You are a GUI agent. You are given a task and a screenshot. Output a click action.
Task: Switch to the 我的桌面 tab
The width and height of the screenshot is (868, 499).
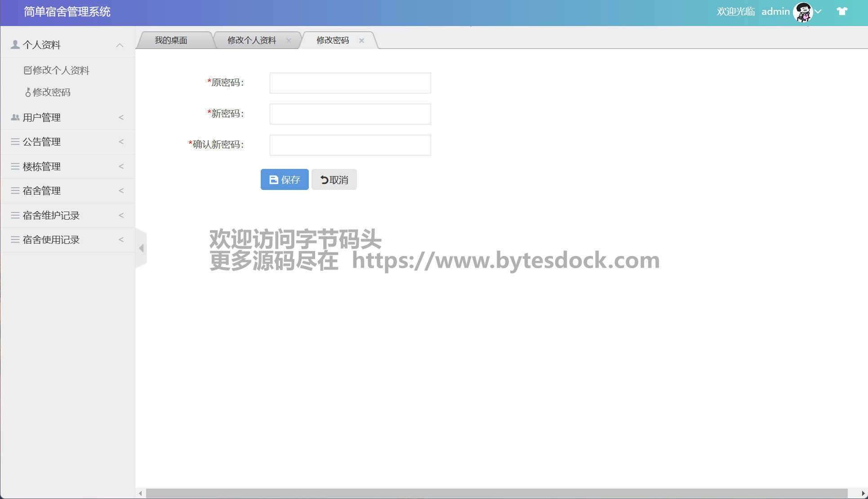[x=171, y=40]
